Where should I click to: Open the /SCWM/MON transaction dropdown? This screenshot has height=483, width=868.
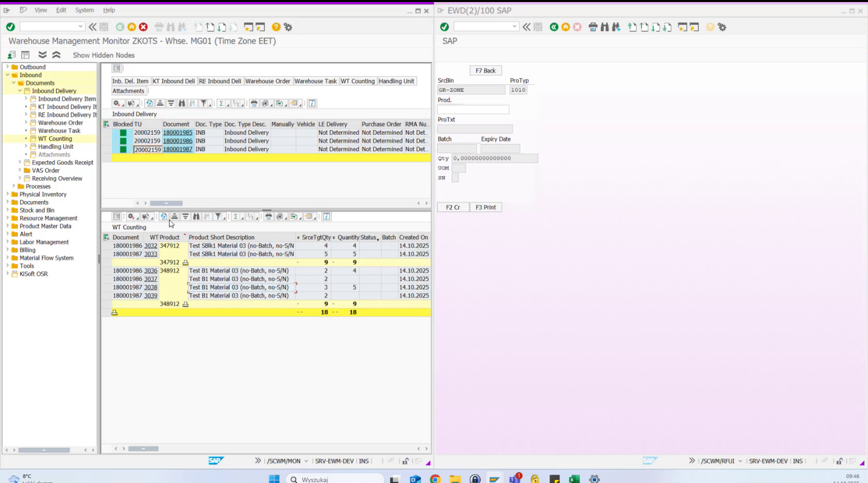(x=307, y=460)
